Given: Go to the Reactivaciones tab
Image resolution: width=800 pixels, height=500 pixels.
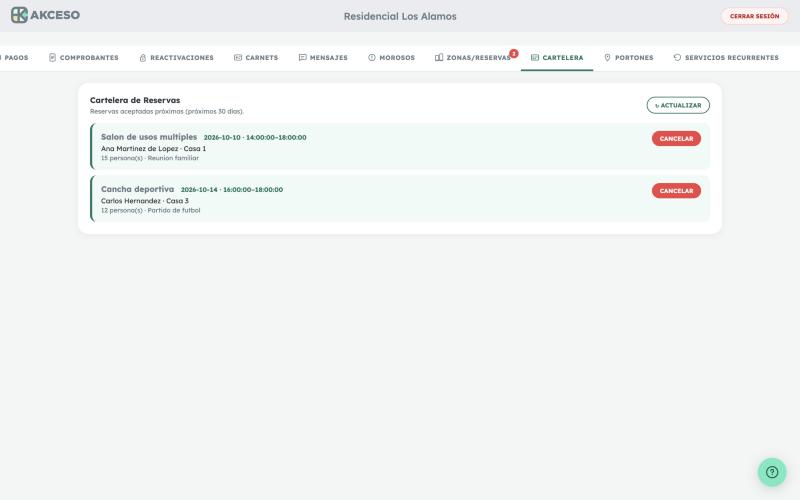Looking at the screenshot, I should coord(177,58).
